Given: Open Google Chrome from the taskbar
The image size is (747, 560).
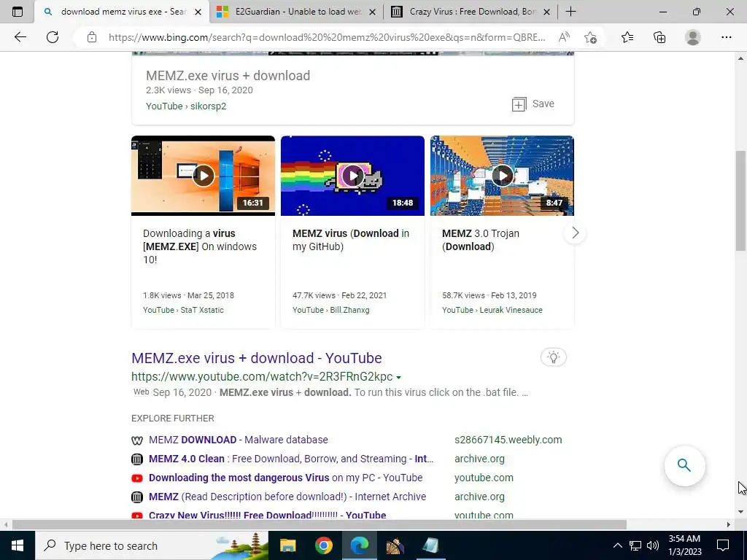Looking at the screenshot, I should [x=323, y=545].
